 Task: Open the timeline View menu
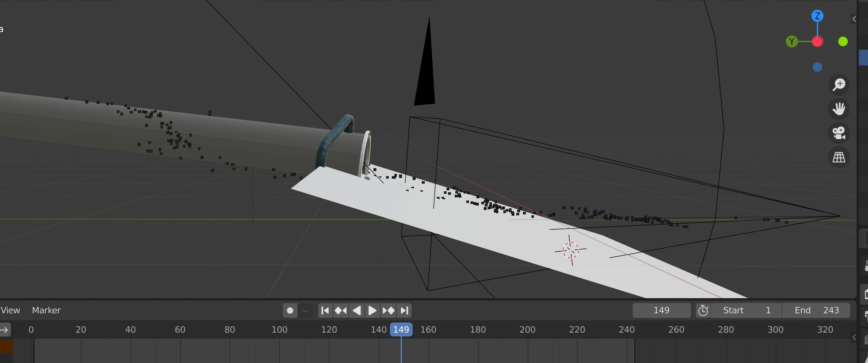click(10, 311)
